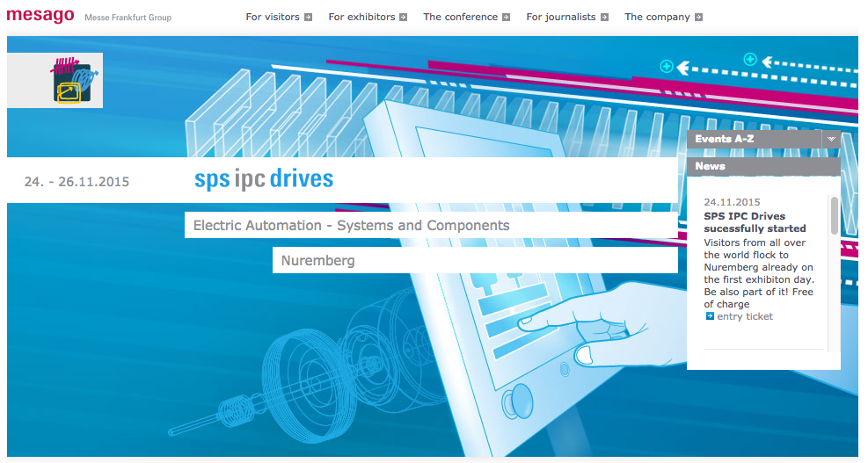Click the news panel scrollbar thumb

[835, 215]
